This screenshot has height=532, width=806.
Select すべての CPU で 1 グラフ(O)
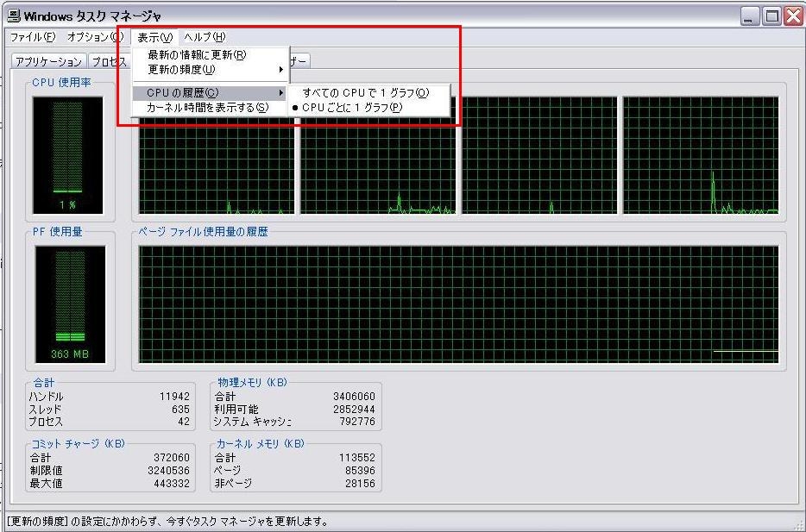[368, 93]
